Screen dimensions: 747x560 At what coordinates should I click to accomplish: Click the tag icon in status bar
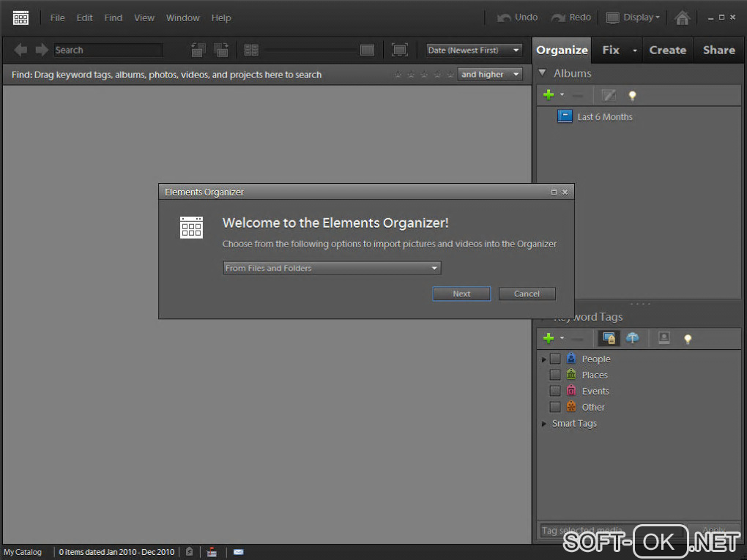[x=189, y=552]
